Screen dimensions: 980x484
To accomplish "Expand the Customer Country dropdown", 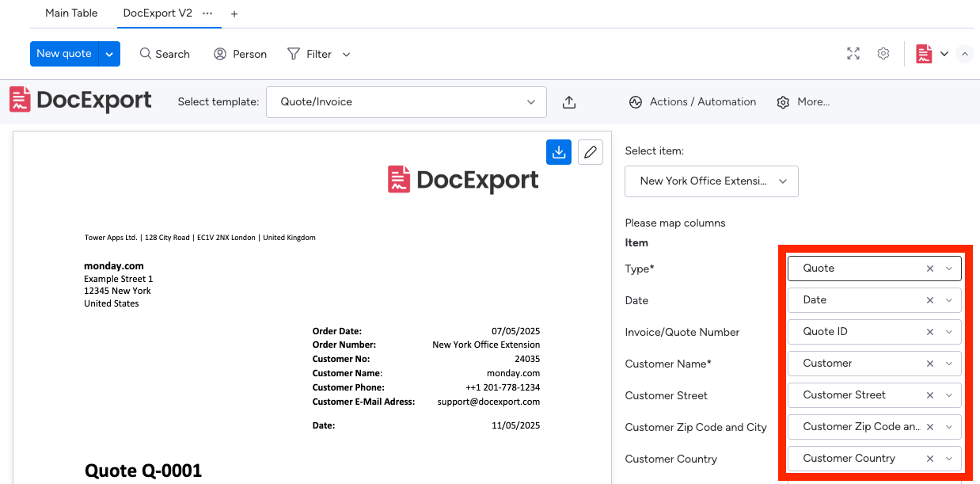I will tap(949, 459).
